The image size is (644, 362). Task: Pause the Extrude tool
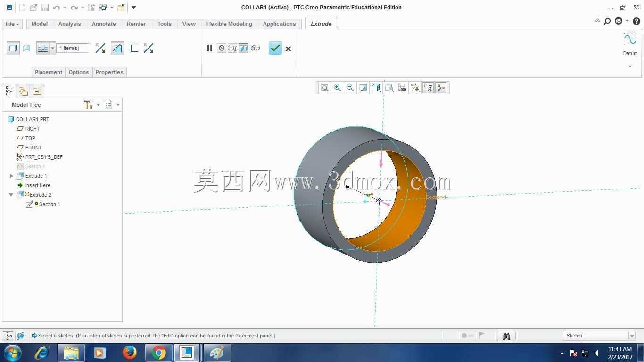click(x=209, y=48)
